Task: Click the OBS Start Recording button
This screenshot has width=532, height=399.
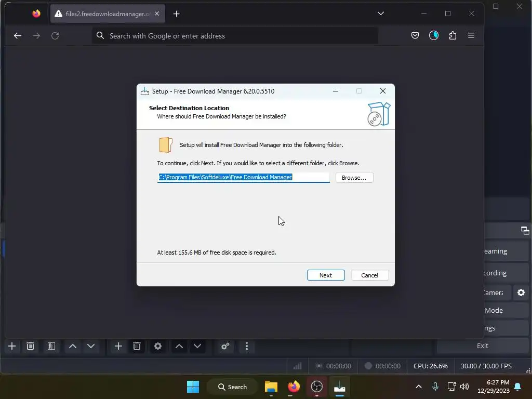Action: coord(506,273)
